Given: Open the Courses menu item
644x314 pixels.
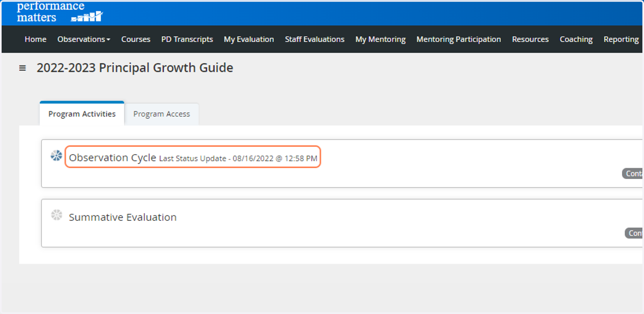Looking at the screenshot, I should tap(136, 39).
